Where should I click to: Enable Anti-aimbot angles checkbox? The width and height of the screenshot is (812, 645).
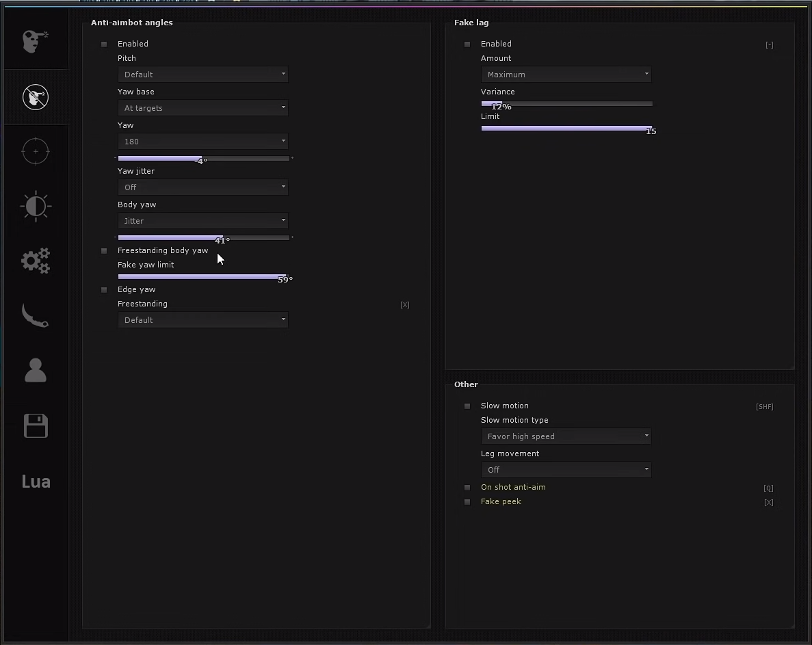(104, 44)
